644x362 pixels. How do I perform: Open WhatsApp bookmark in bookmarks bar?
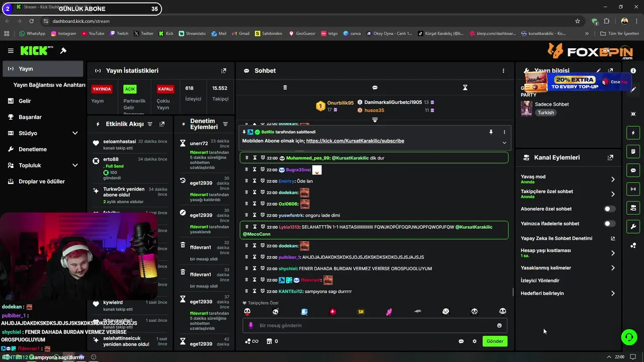tap(32, 34)
